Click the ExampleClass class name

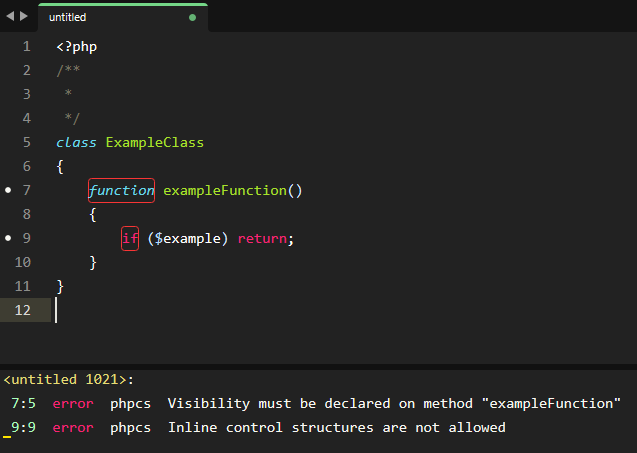tap(155, 143)
